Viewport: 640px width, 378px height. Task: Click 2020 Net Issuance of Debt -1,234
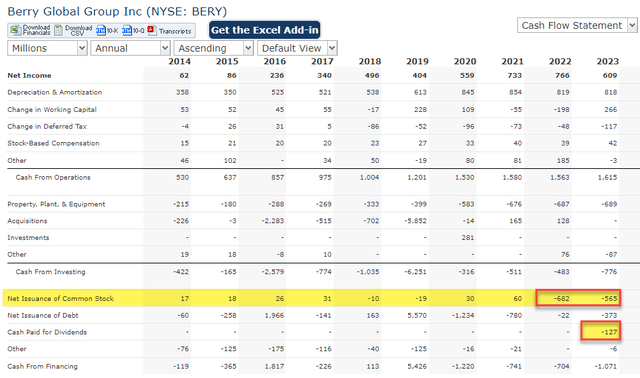(463, 315)
